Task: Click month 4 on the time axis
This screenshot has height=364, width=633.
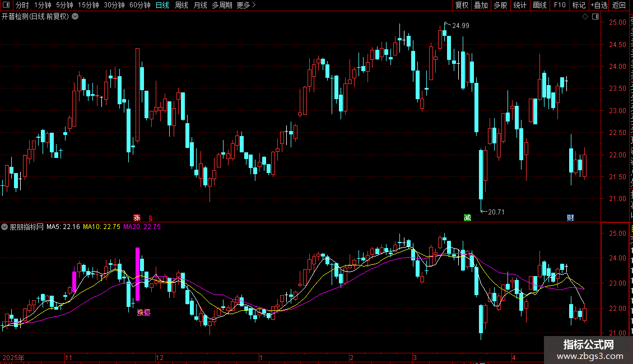Action: click(x=514, y=357)
